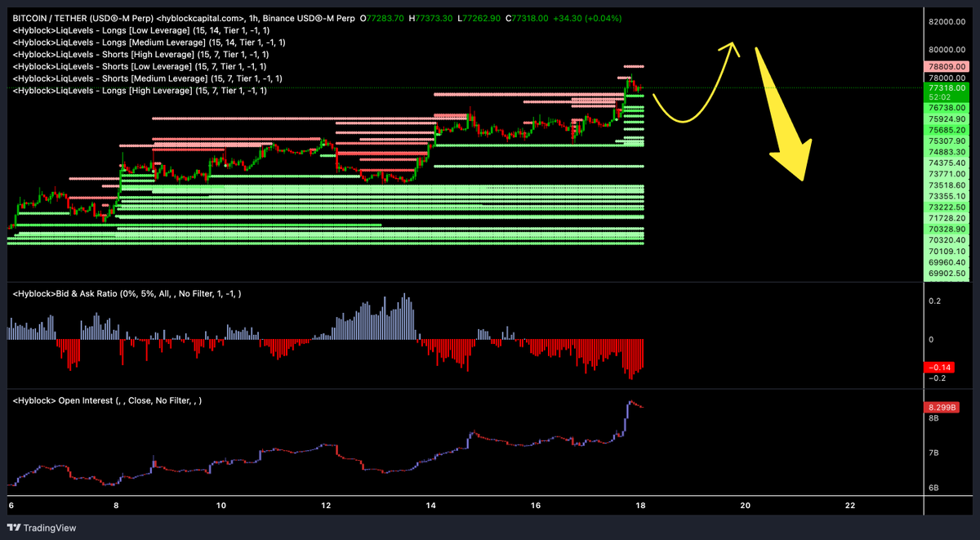Image resolution: width=980 pixels, height=540 pixels.
Task: Click date 6 on the time axis
Action: pyautogui.click(x=11, y=506)
